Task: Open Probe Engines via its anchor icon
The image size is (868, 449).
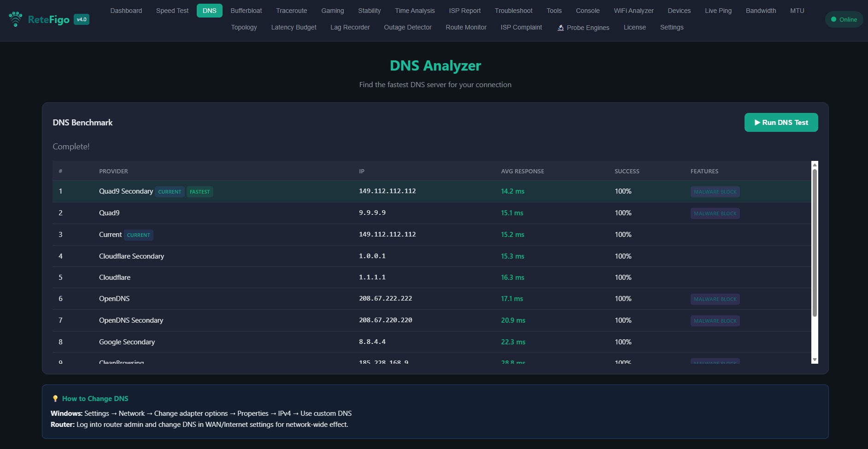Action: [x=560, y=28]
